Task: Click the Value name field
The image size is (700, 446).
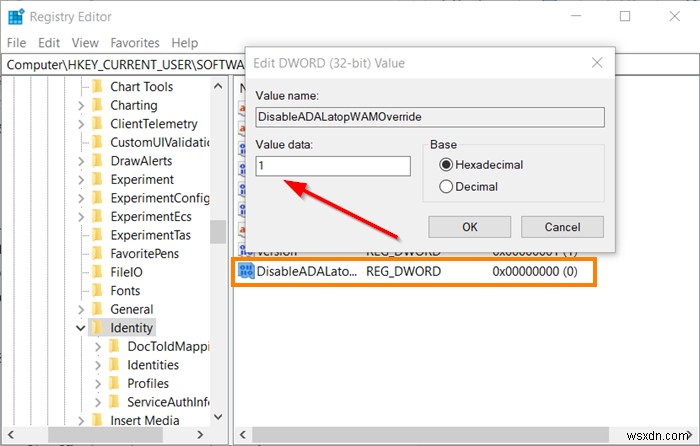Action: tap(430, 117)
